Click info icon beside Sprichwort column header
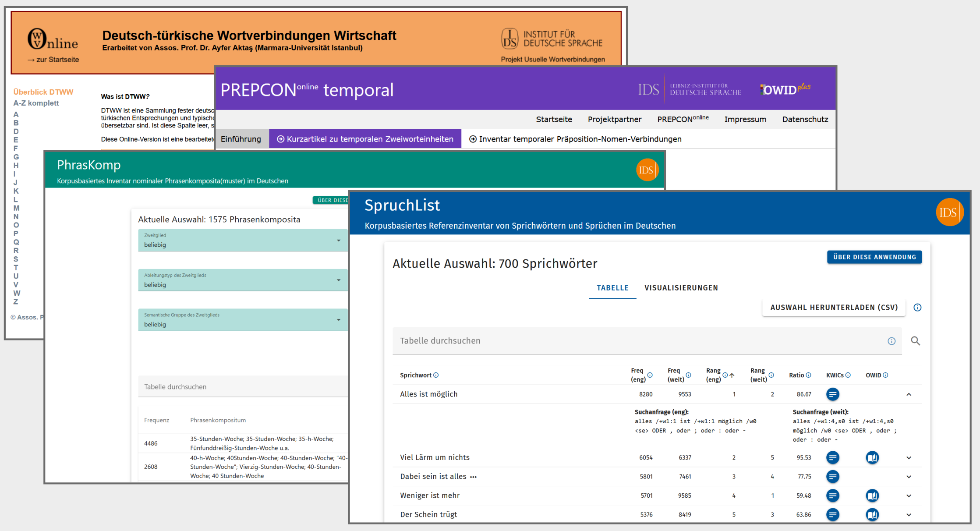980x531 pixels. [436, 375]
